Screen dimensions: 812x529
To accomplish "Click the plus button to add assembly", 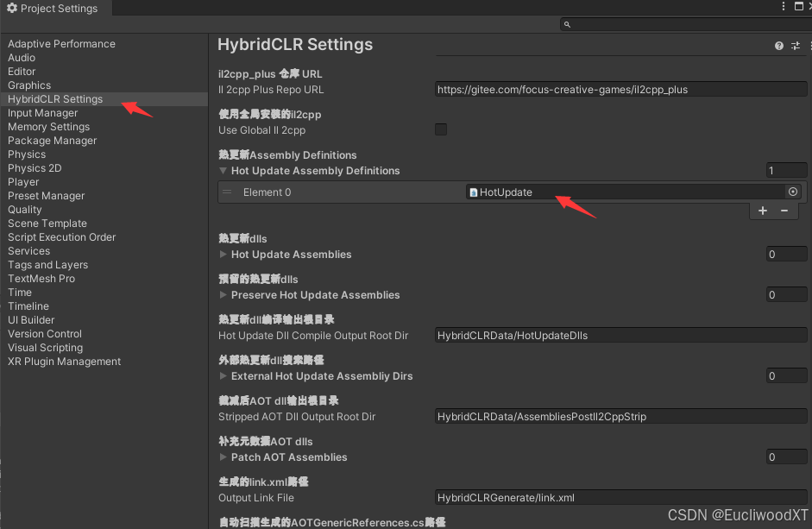I will point(762,210).
